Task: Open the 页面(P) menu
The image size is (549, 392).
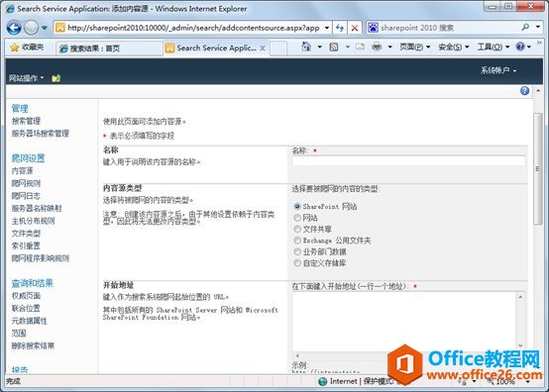Action: [415, 47]
